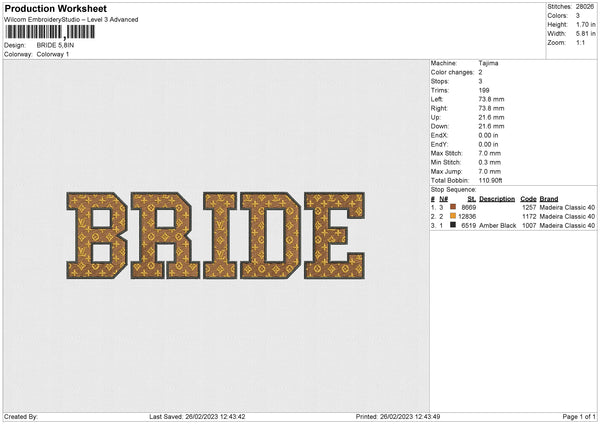This screenshot has width=600, height=424.
Task: Click the Max Stitch value 7.0 mm
Action: [x=489, y=153]
